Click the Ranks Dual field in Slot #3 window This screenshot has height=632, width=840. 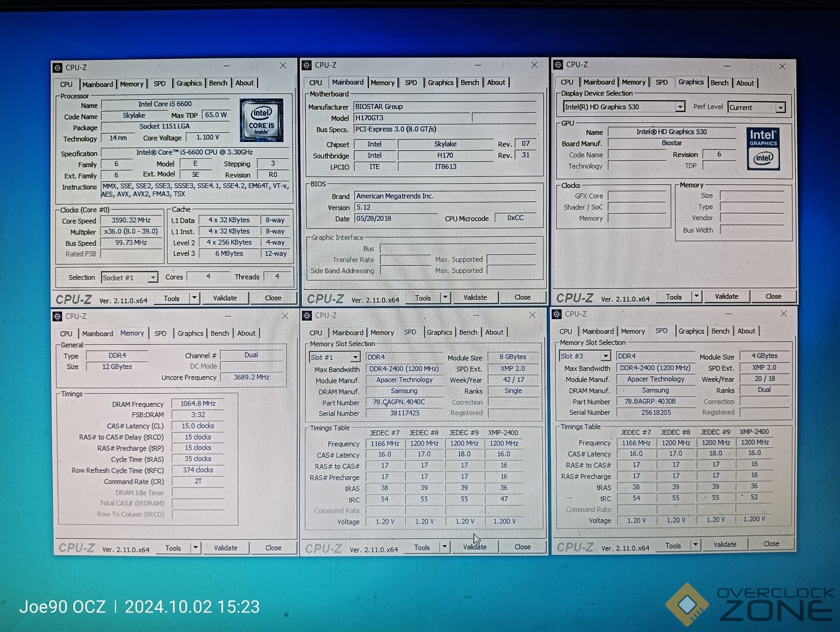click(764, 390)
